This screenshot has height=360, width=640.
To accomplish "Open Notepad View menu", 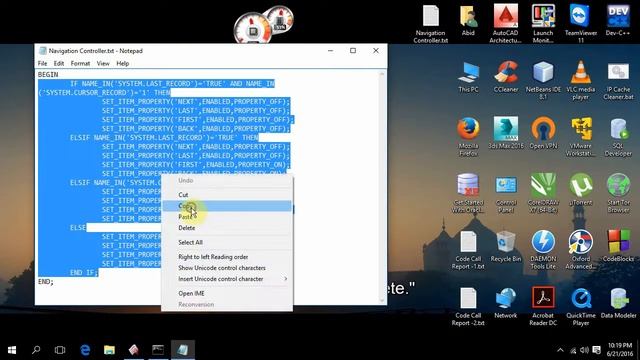I will pos(103,63).
